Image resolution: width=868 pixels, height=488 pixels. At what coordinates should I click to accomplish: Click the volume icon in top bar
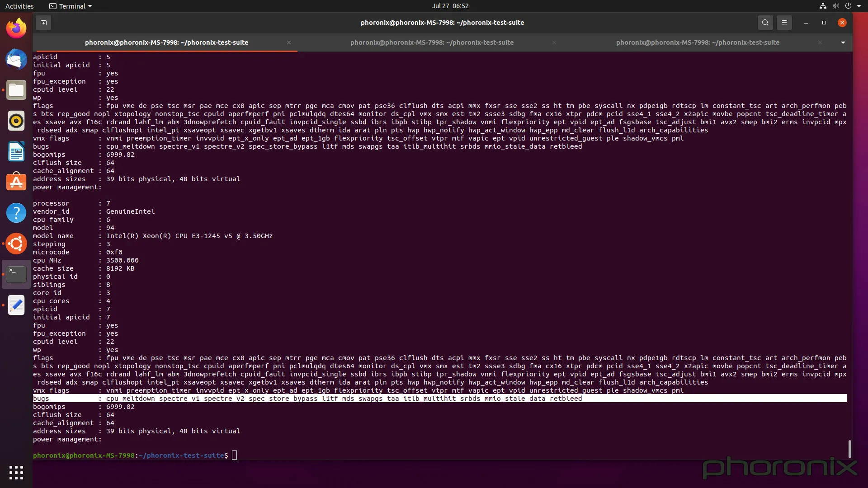tap(835, 6)
